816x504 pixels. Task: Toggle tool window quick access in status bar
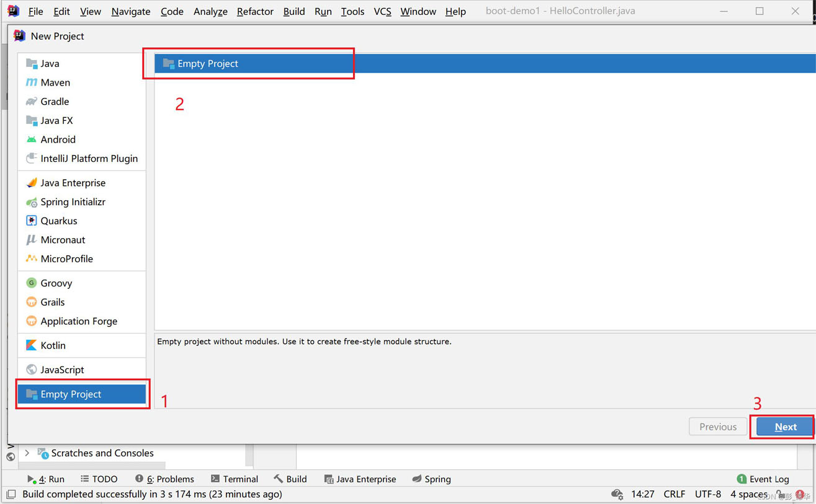tap(11, 495)
